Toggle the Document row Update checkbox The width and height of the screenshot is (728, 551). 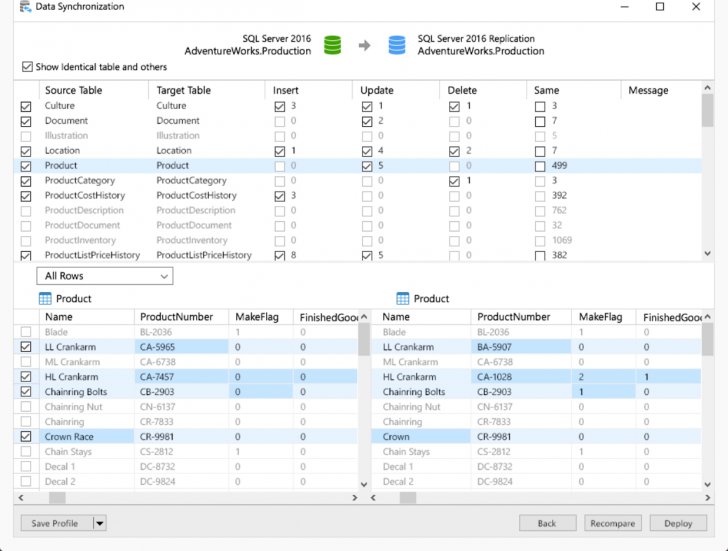click(367, 121)
